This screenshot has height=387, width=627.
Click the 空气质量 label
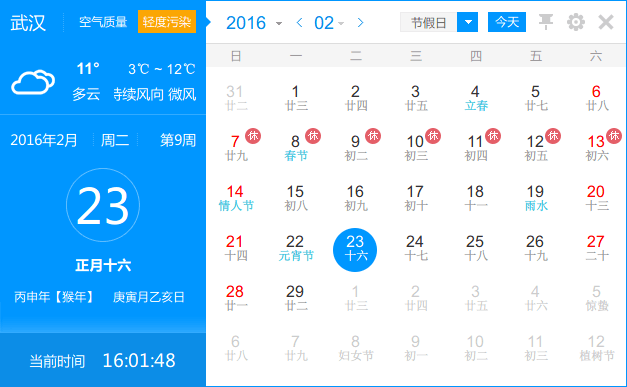(103, 22)
